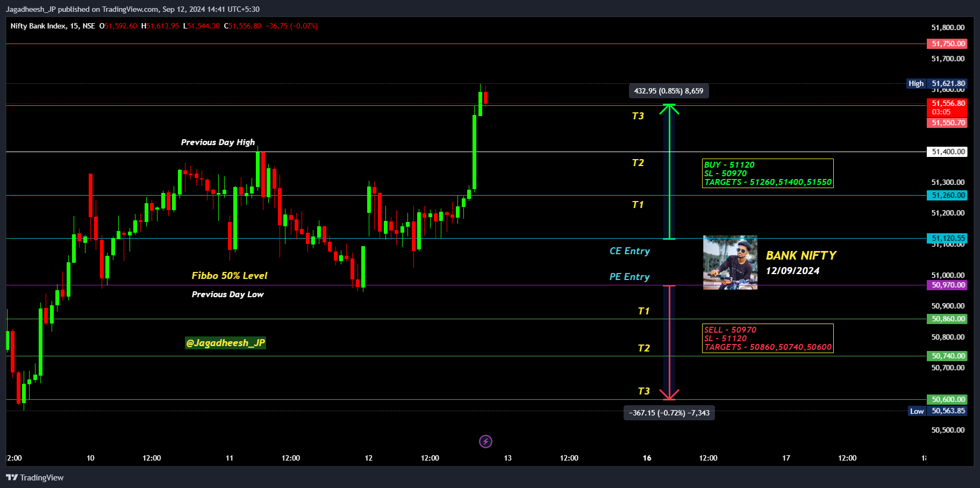Click the 432.95 (0.85%) measurement label
The image size is (980, 488).
point(669,91)
